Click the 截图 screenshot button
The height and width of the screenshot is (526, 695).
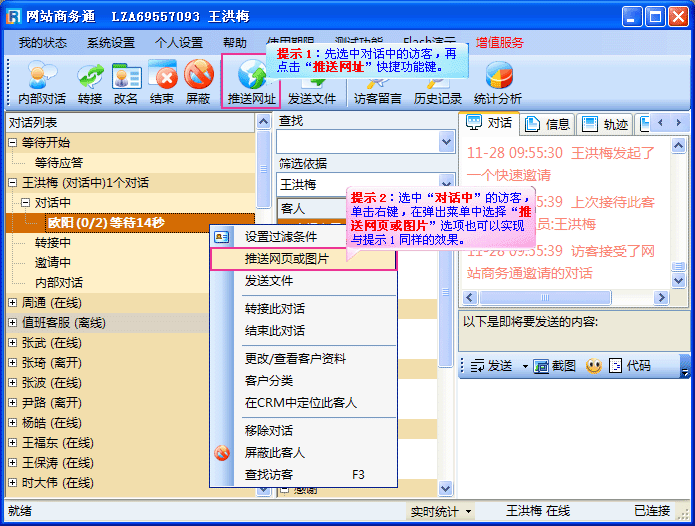point(556,366)
